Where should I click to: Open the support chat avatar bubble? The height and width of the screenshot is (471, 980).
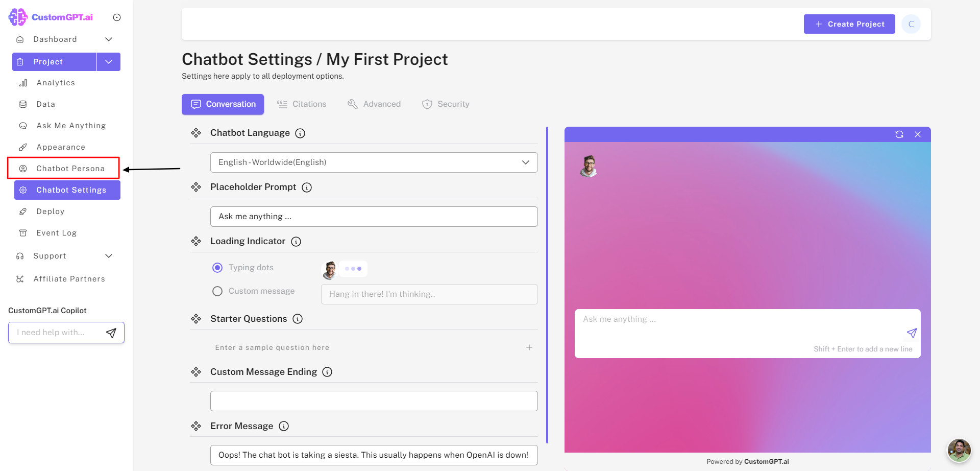[x=959, y=450]
